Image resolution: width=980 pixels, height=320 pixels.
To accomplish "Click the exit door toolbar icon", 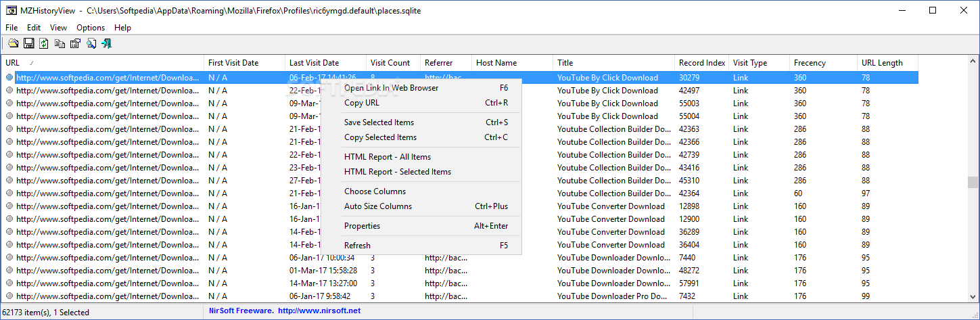I will (106, 43).
